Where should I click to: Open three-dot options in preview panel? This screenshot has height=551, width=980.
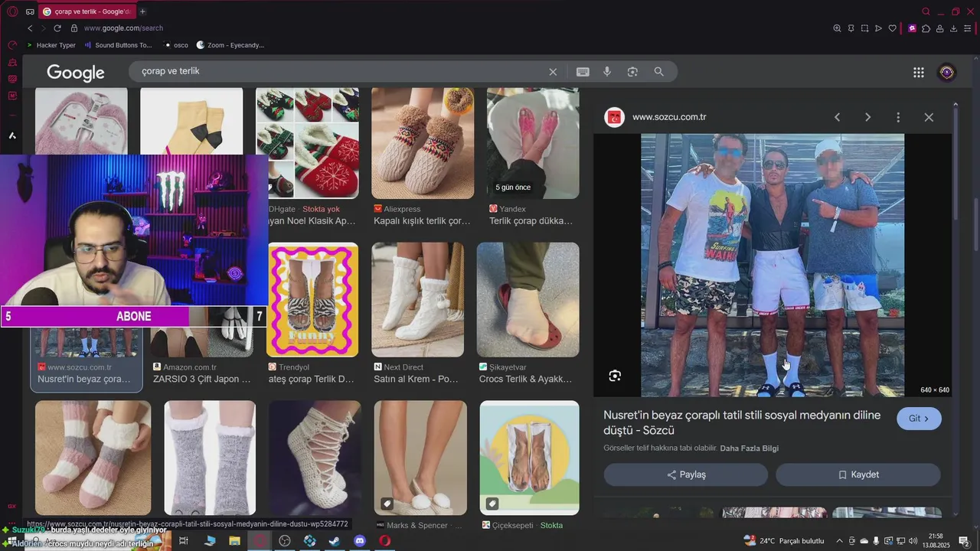click(898, 117)
